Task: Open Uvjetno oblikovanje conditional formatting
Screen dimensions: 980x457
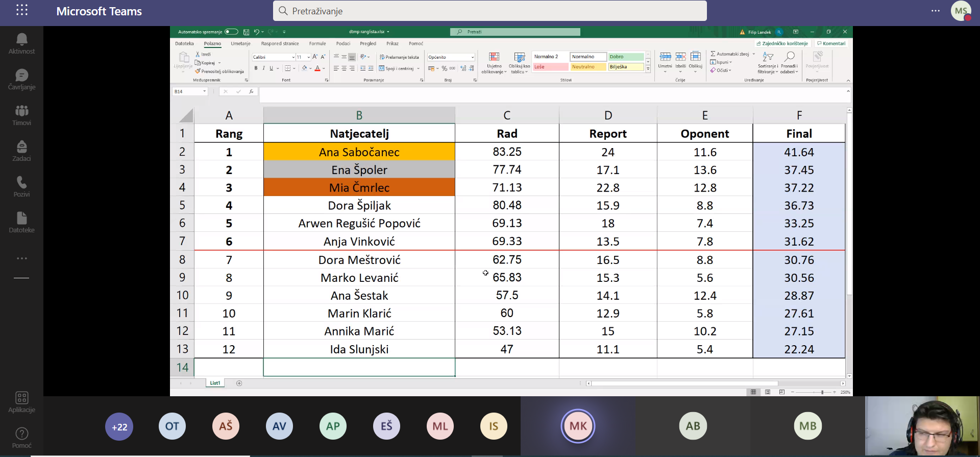Action: tap(494, 63)
